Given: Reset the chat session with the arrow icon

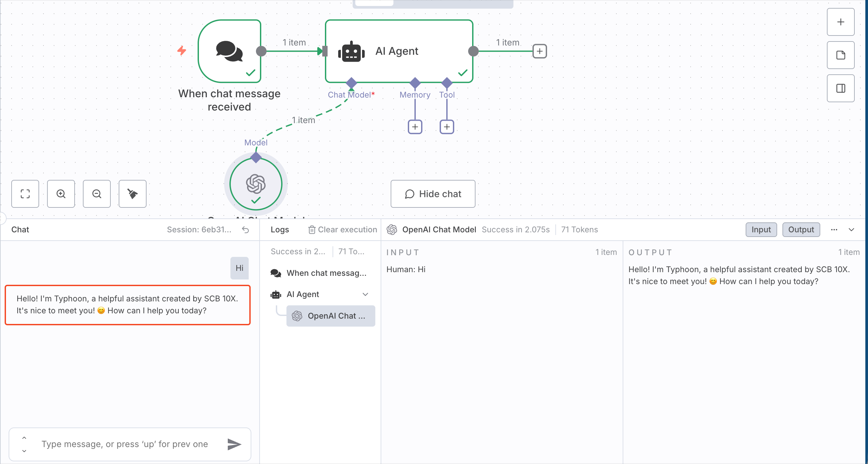Looking at the screenshot, I should point(246,230).
